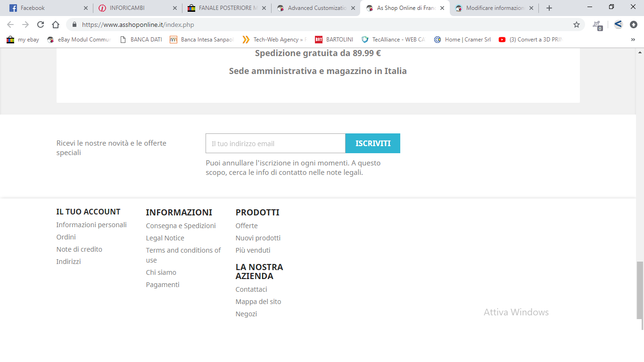
Task: Open the Tech-Web Agency bookmark
Action: (274, 40)
